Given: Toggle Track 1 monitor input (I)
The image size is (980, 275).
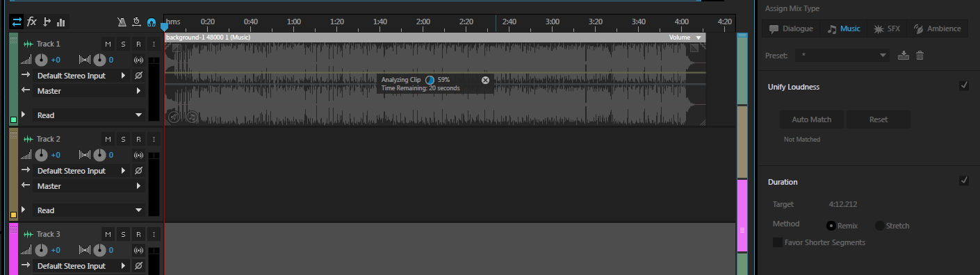Looking at the screenshot, I should pos(154,44).
